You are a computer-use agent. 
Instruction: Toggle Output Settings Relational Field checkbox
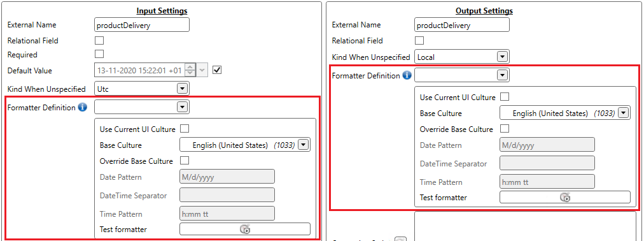click(x=419, y=41)
